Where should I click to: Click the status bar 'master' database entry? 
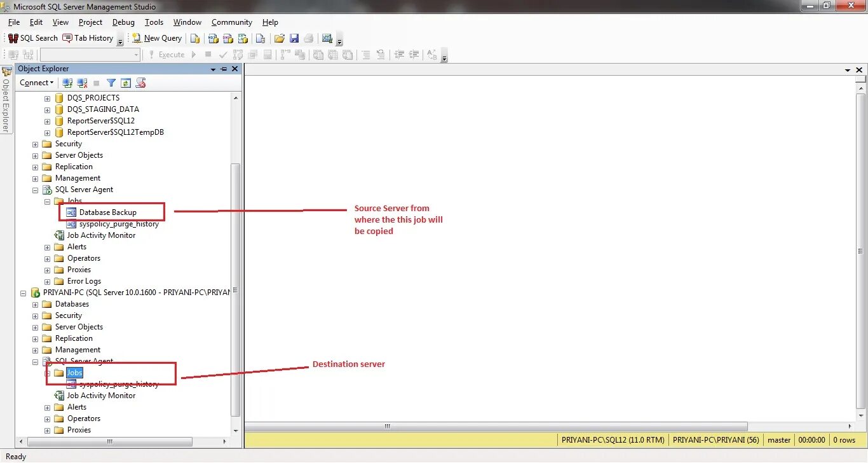(779, 440)
